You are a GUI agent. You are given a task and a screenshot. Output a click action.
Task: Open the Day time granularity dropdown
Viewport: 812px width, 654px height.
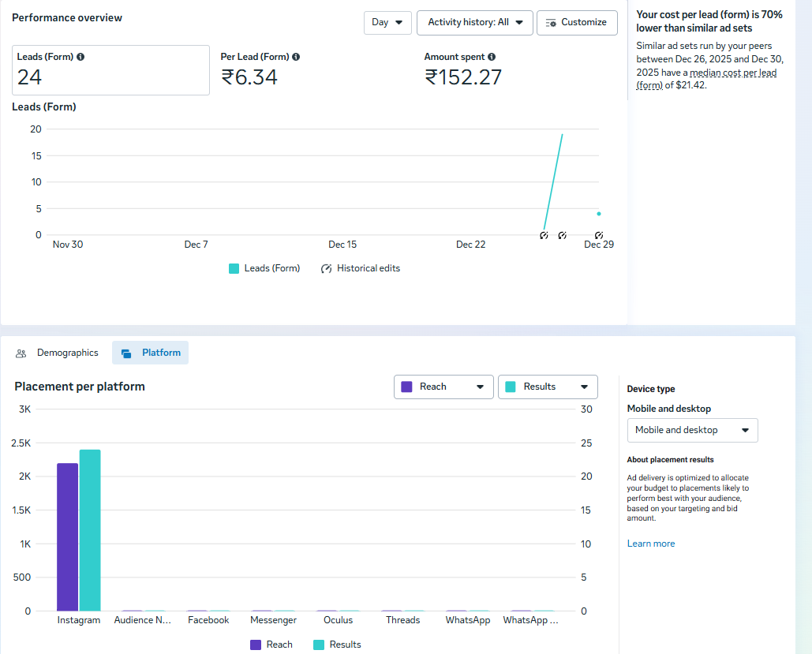[x=387, y=23]
